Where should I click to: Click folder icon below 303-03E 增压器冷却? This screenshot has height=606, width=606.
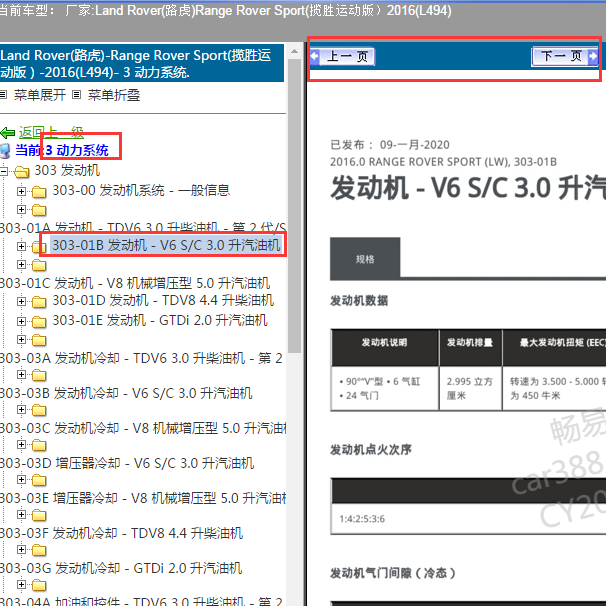[x=39, y=515]
